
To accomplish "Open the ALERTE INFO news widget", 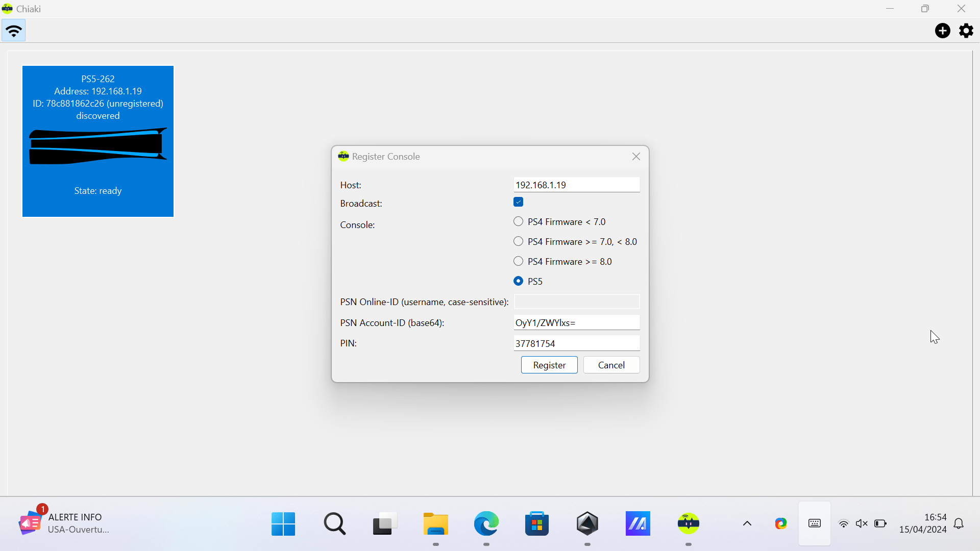I will pyautogui.click(x=64, y=523).
